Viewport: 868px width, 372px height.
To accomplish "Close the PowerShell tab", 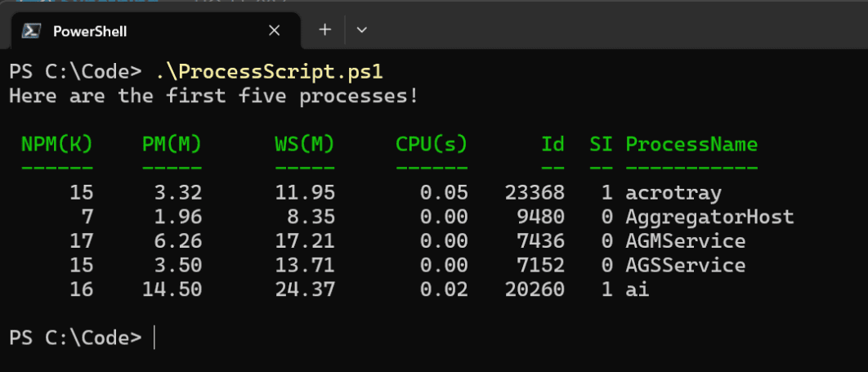I will click(274, 30).
